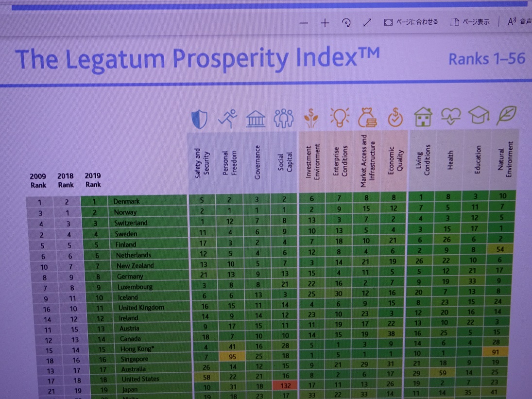Click the Market Access and Infrastructure header
Image resolution: width=532 pixels, height=399 pixels.
point(368,161)
